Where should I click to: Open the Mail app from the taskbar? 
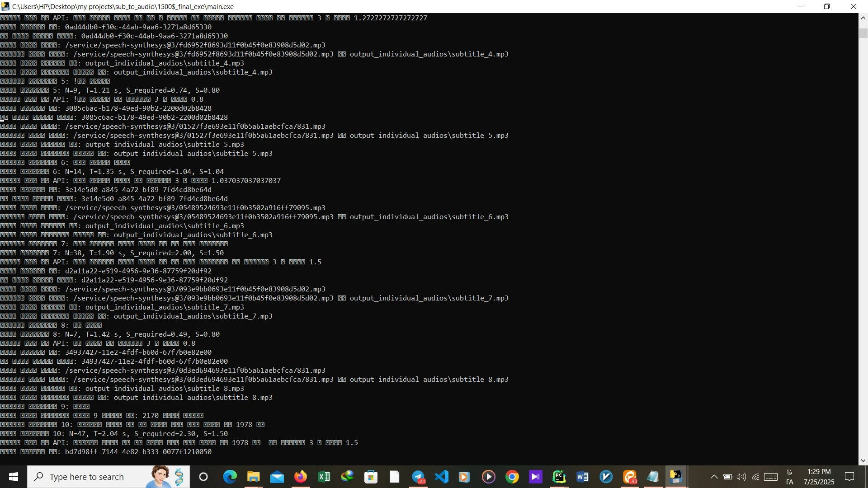click(x=277, y=477)
